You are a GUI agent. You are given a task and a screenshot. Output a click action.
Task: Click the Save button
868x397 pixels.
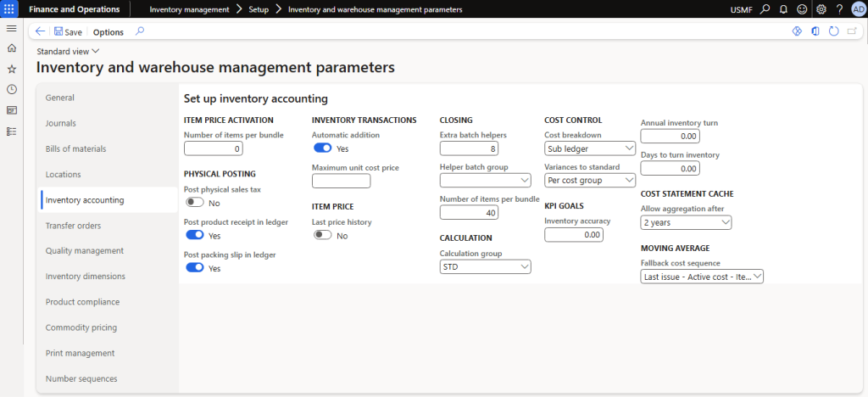tap(67, 31)
